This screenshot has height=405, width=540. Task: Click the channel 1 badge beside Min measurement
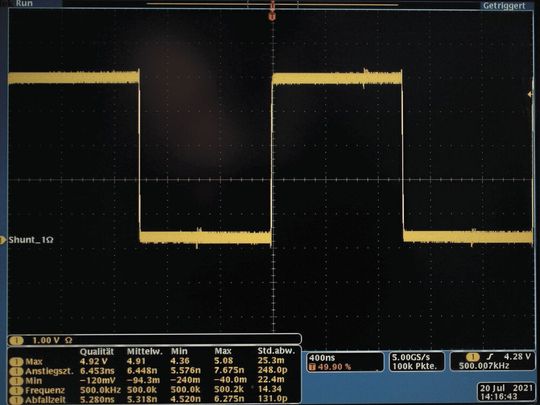16,381
